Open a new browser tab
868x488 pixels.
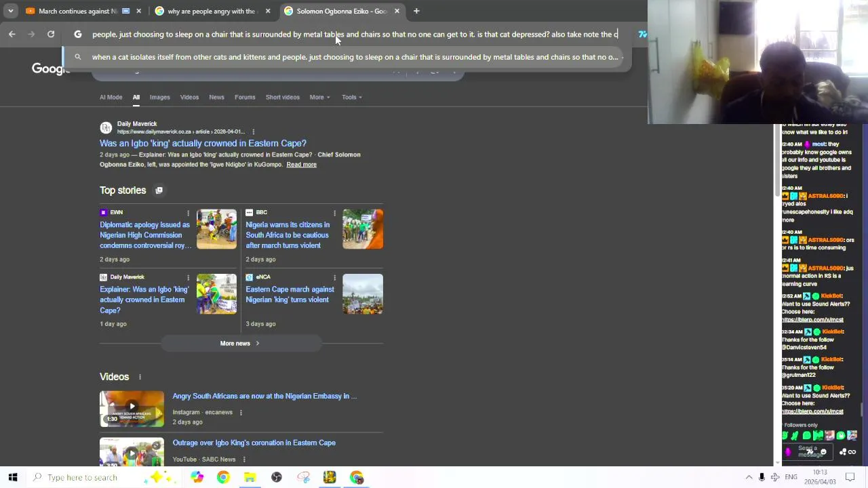pos(416,11)
